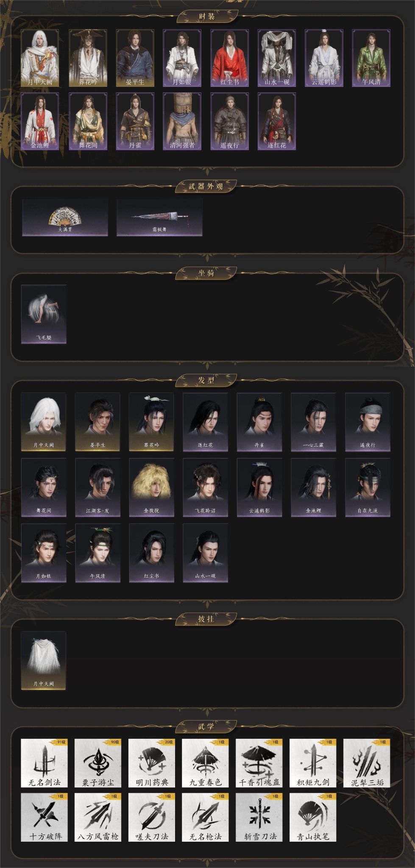Click the 青山执笔 fan skill icon
Viewport: 415px width, 868px height.
(x=313, y=817)
